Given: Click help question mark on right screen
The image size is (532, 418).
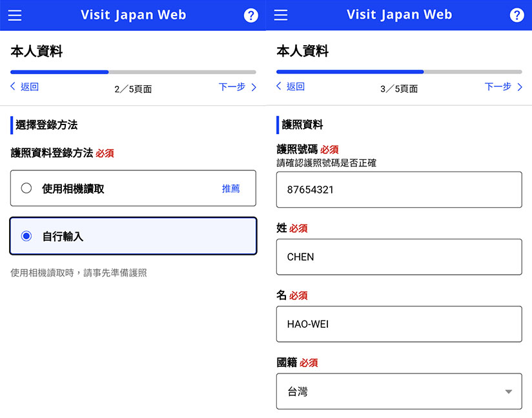Looking at the screenshot, I should 517,15.
